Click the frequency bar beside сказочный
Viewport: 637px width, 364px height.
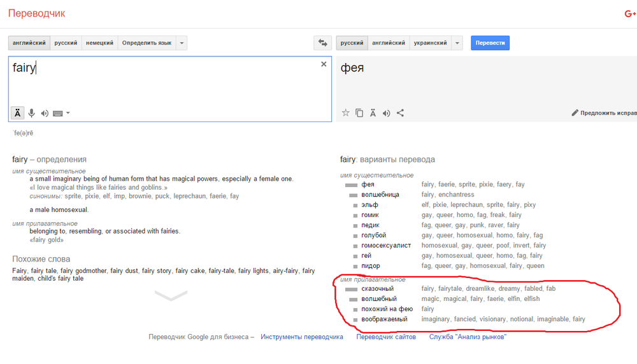point(351,290)
